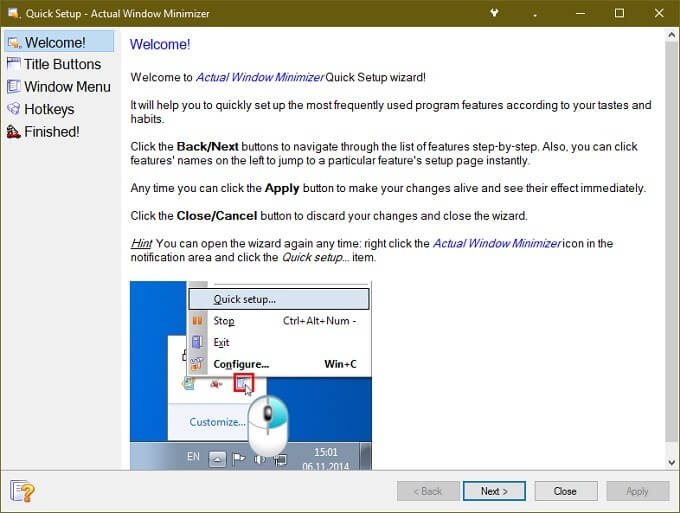Viewport: 680px width, 513px height.
Task: Click the bold 'Apply' word in paragraph
Action: (x=282, y=188)
